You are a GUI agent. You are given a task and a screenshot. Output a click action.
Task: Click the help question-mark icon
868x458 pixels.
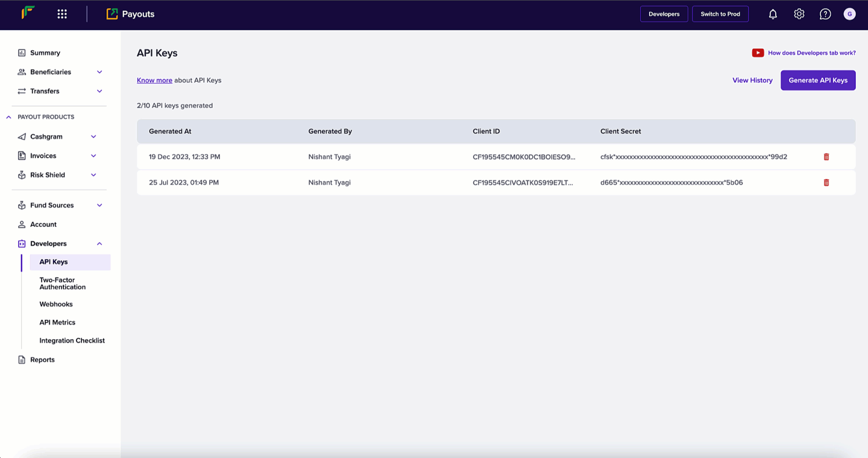pyautogui.click(x=825, y=13)
